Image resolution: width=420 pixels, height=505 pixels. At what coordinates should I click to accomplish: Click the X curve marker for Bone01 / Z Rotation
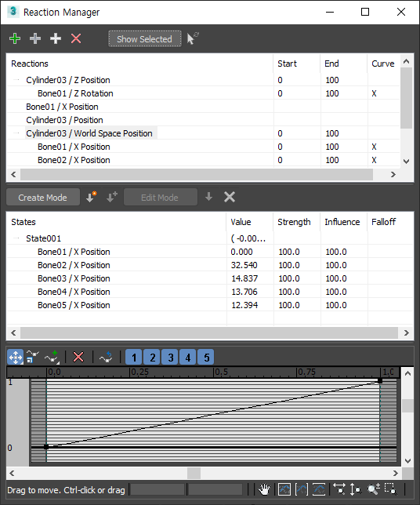click(374, 93)
